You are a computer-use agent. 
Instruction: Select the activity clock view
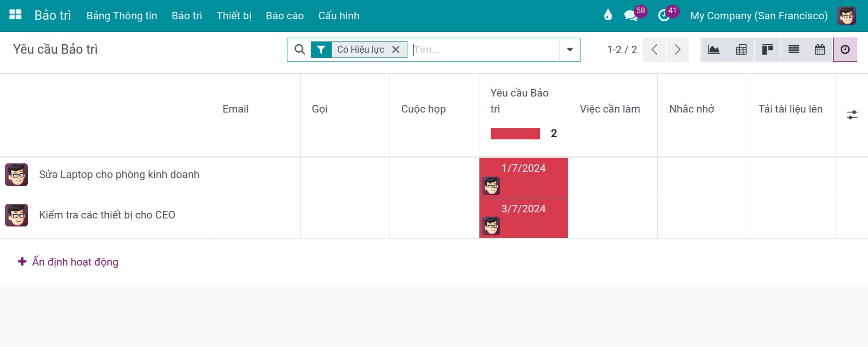pos(845,49)
